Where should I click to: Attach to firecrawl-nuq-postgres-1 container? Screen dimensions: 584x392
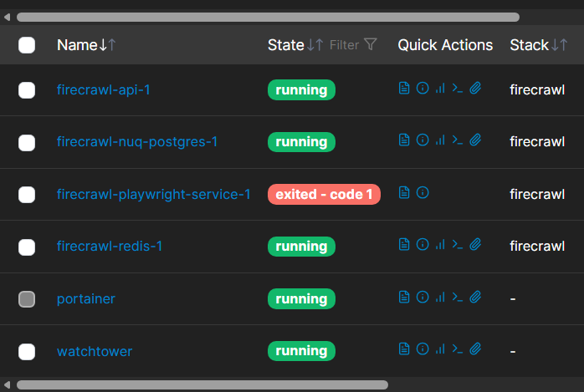click(475, 141)
